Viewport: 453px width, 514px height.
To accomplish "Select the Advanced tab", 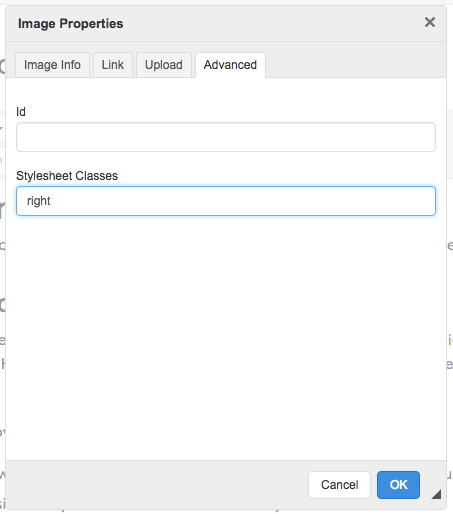I will 230,65.
